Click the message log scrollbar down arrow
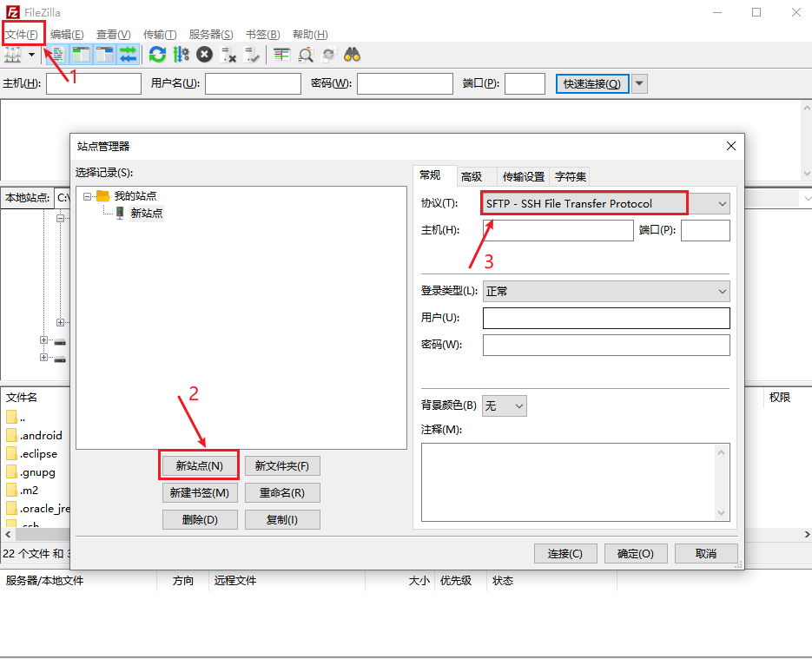The width and height of the screenshot is (812, 659). 806,174
